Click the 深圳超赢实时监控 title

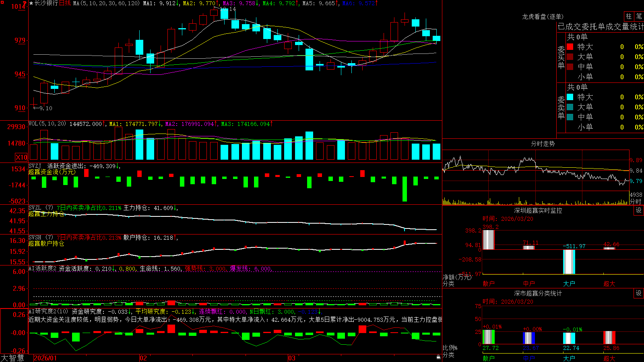538,210
